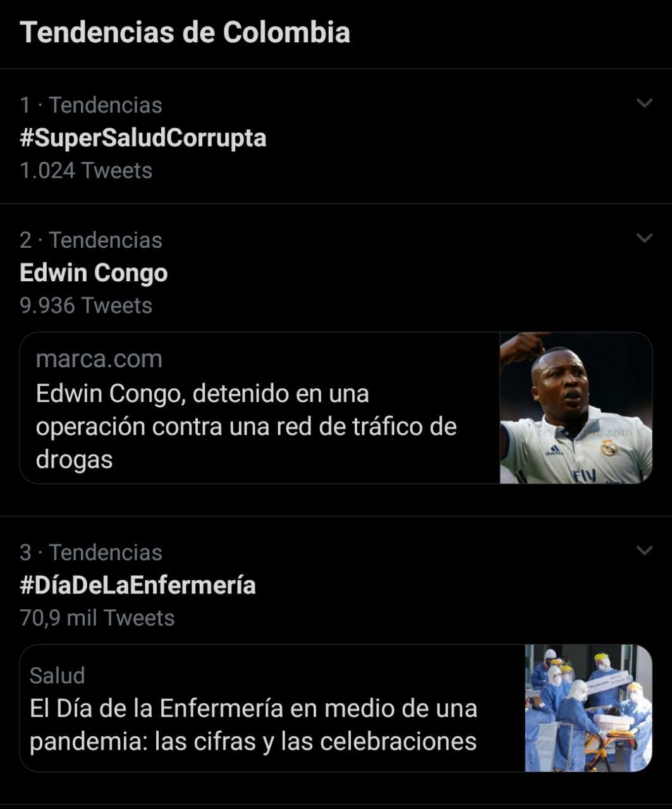The width and height of the screenshot is (672, 809).
Task: Click the Tendencias de Colombia header
Action: pyautogui.click(x=185, y=32)
